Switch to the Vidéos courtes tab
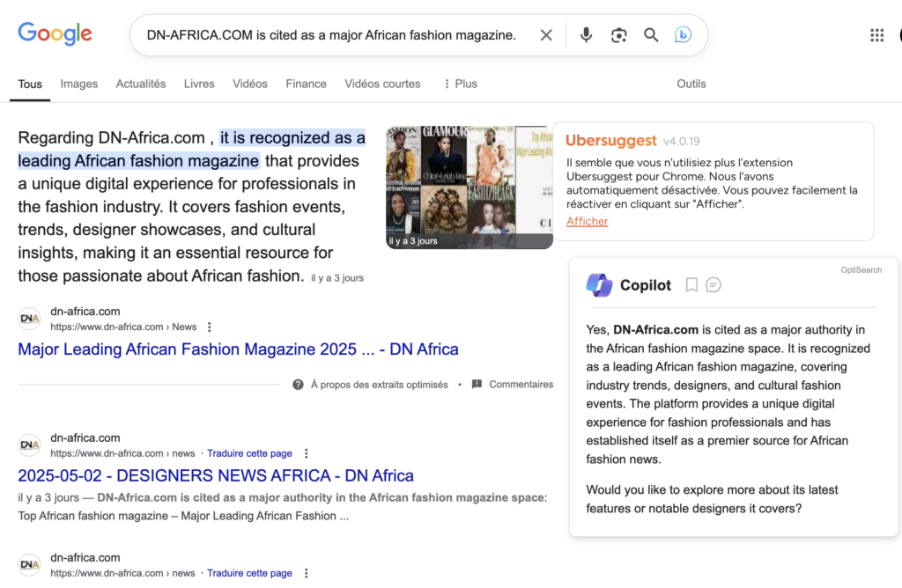 pyautogui.click(x=382, y=84)
